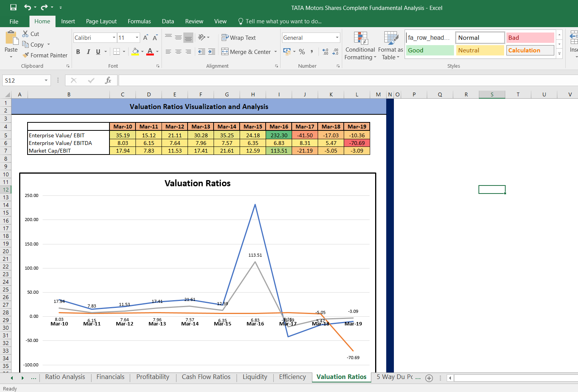Apply the Neutral cell style
The height and width of the screenshot is (392, 578).
pyautogui.click(x=480, y=50)
